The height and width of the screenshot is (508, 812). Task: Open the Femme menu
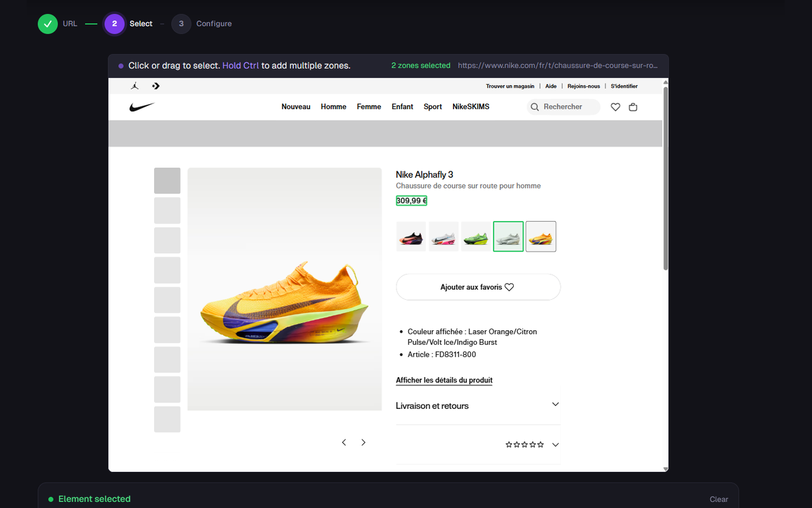(369, 107)
